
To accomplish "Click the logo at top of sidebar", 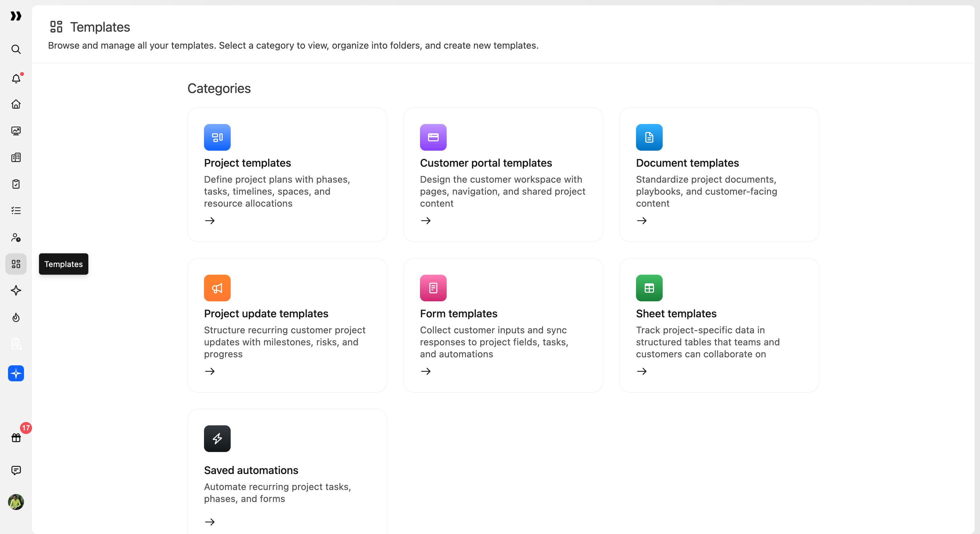I will point(16,16).
